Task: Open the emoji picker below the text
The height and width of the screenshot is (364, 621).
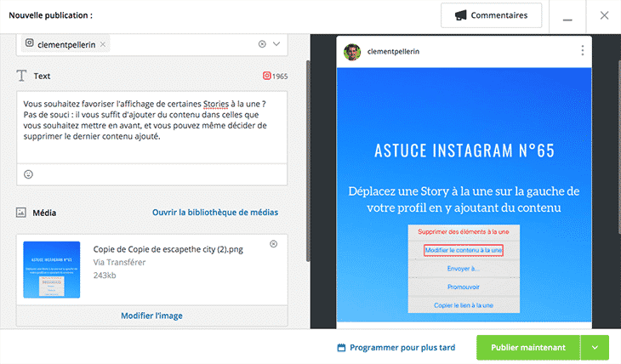Action: pyautogui.click(x=28, y=174)
